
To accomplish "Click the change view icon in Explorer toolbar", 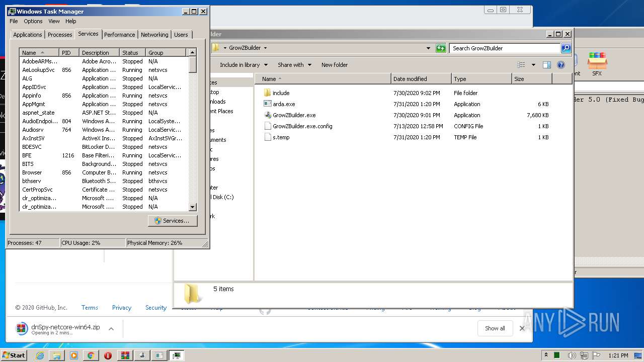I will click(521, 65).
